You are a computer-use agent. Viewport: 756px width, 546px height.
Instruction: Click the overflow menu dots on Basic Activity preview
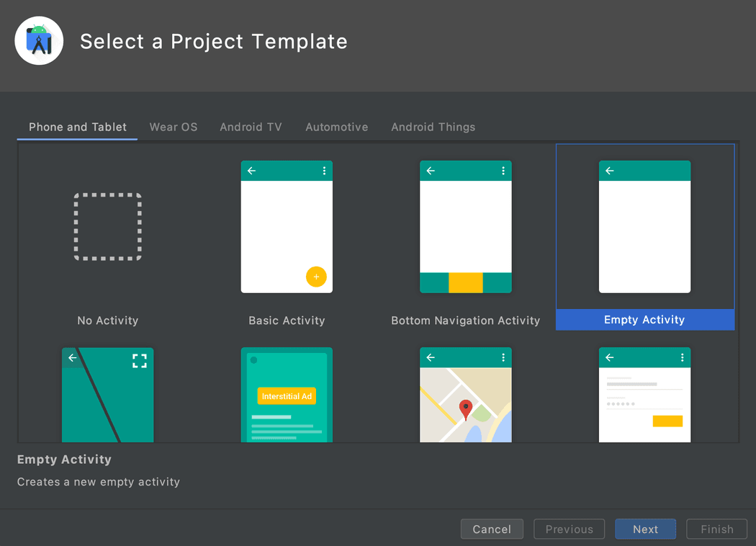(x=323, y=171)
